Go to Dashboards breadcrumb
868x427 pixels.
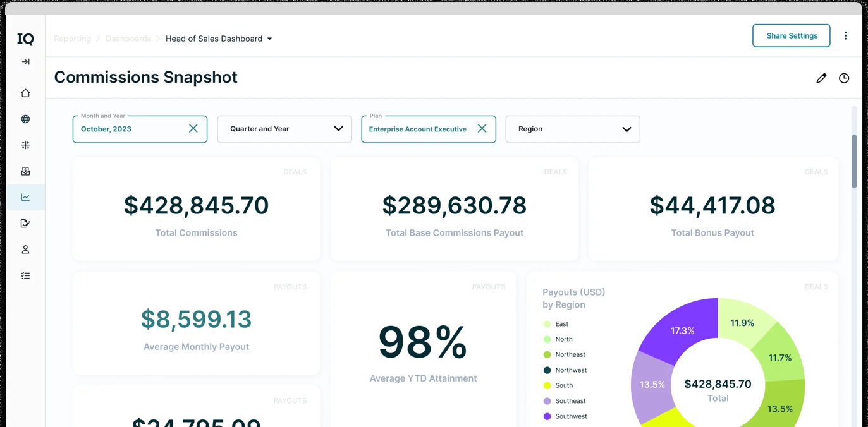click(x=128, y=39)
